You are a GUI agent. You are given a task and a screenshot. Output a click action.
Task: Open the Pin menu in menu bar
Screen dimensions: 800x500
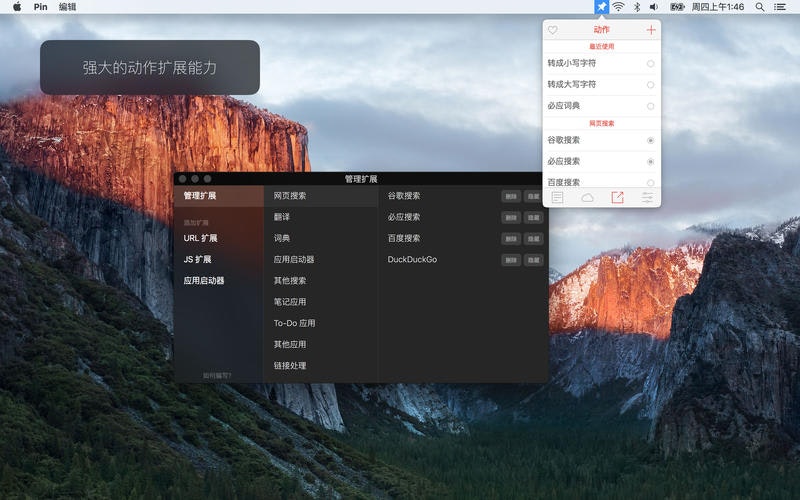tap(40, 7)
